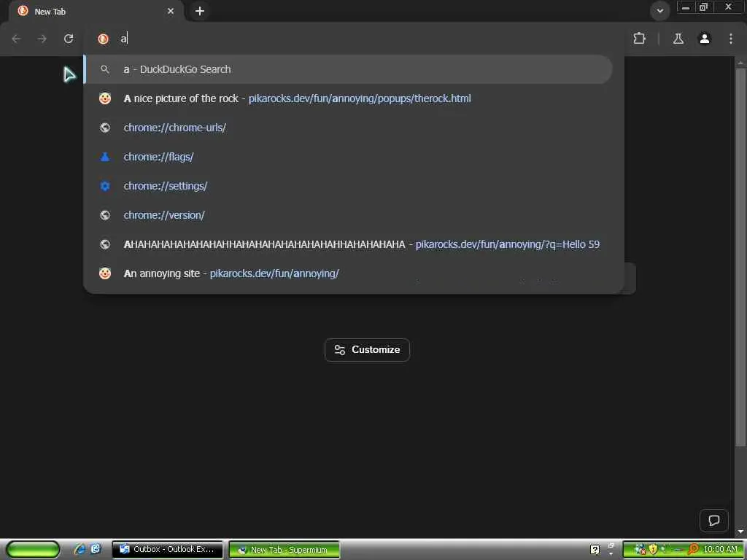The image size is (747, 560).
Task: Open the feedback chat bubble button
Action: [x=713, y=521]
